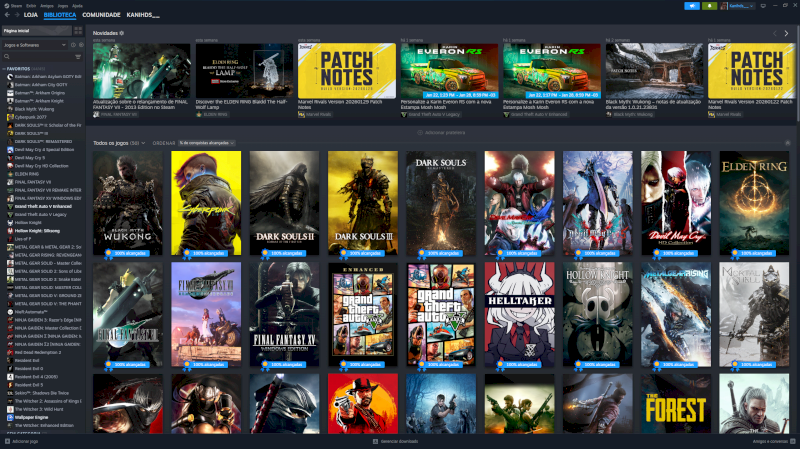Open the Cyberpunk 2077 cover thumbnail
The image size is (800, 449).
click(x=205, y=200)
